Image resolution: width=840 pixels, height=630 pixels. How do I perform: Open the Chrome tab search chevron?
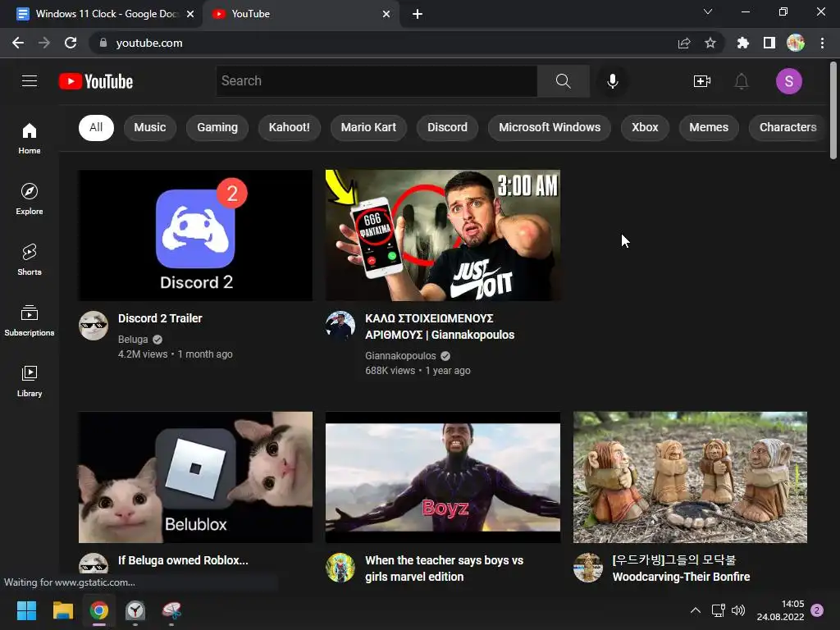click(x=708, y=11)
